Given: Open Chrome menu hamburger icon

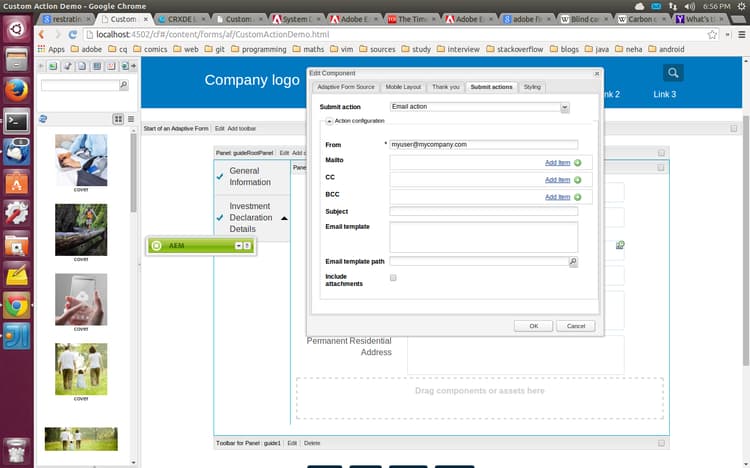Looking at the screenshot, I should 741,34.
